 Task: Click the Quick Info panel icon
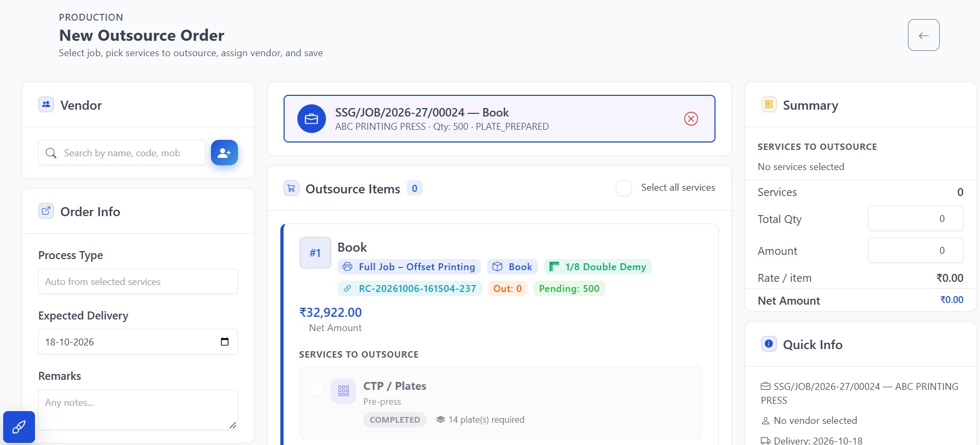click(x=769, y=344)
